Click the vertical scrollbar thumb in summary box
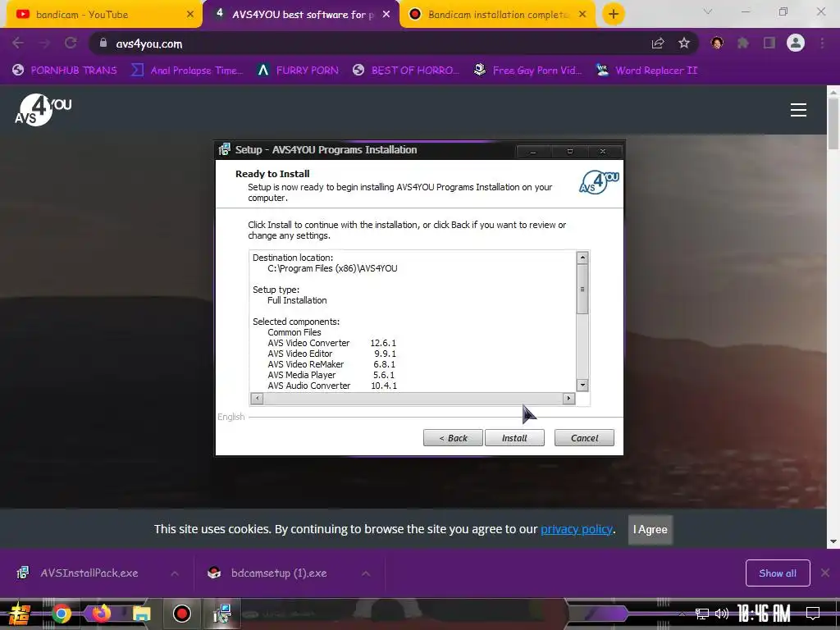 tap(582, 290)
